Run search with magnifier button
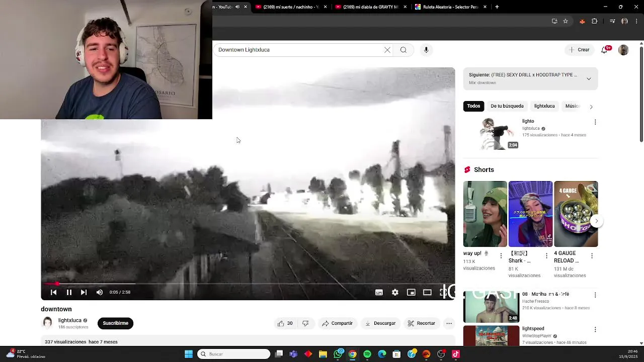The image size is (644, 362). pos(404,50)
